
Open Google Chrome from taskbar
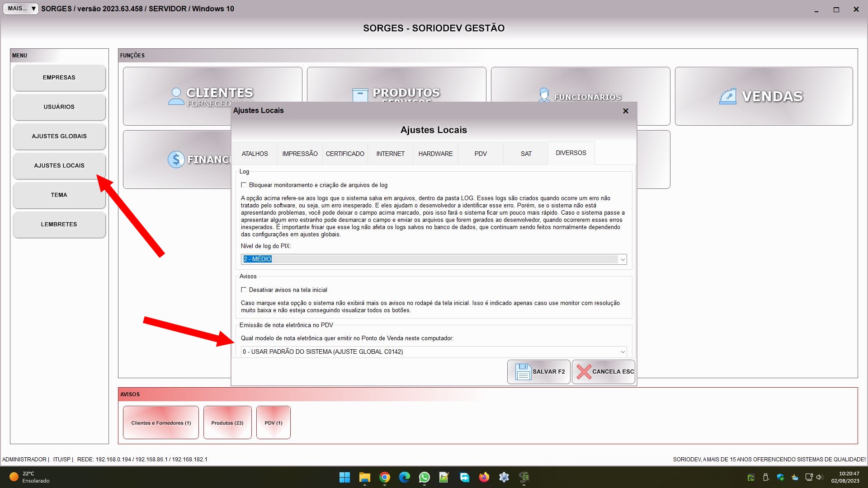click(x=384, y=477)
